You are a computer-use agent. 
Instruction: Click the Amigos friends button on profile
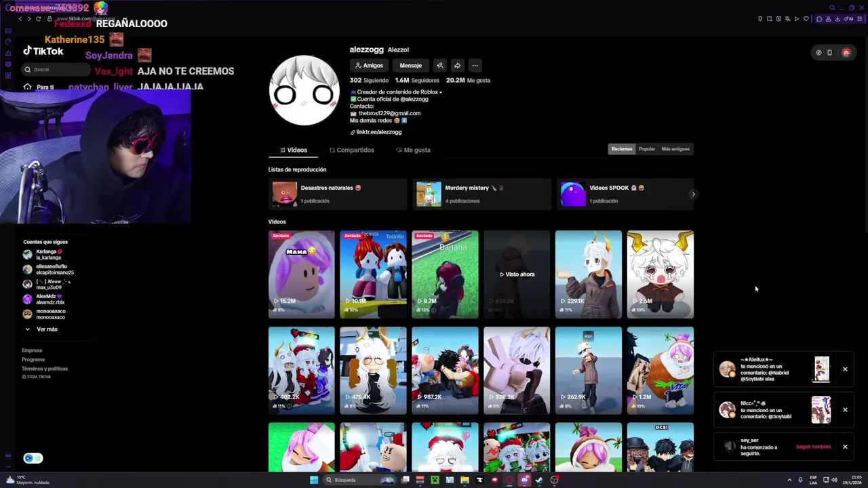tap(369, 66)
